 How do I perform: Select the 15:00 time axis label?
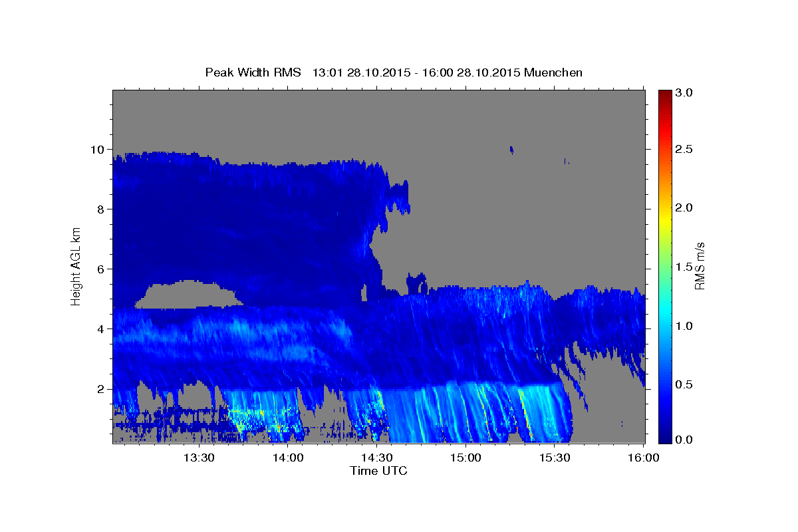pyautogui.click(x=465, y=458)
